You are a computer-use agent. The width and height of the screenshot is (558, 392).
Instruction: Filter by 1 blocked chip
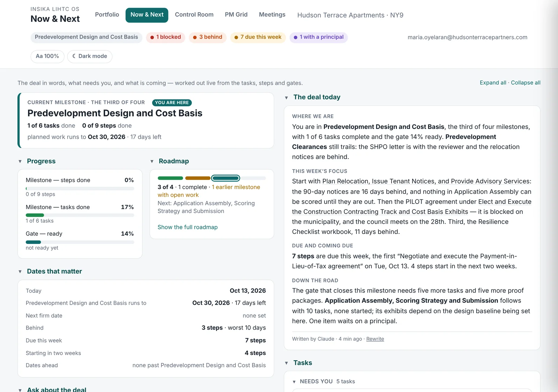pos(165,37)
